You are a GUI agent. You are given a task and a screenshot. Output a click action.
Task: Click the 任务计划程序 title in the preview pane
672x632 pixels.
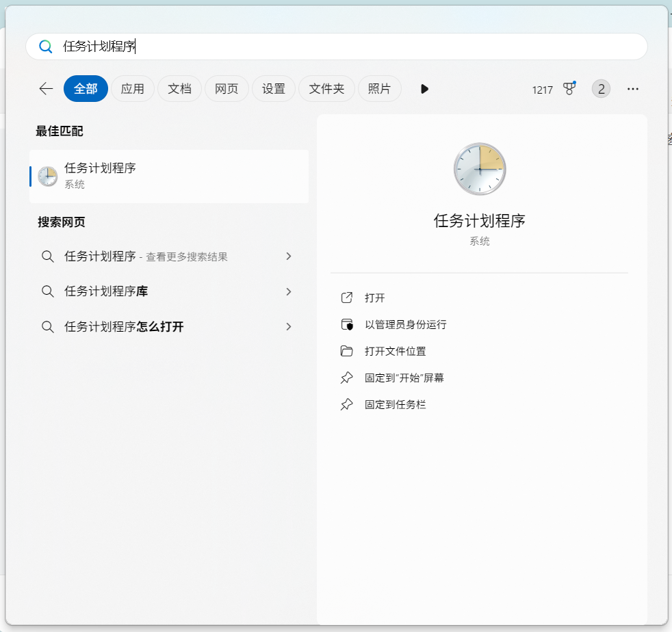(479, 221)
